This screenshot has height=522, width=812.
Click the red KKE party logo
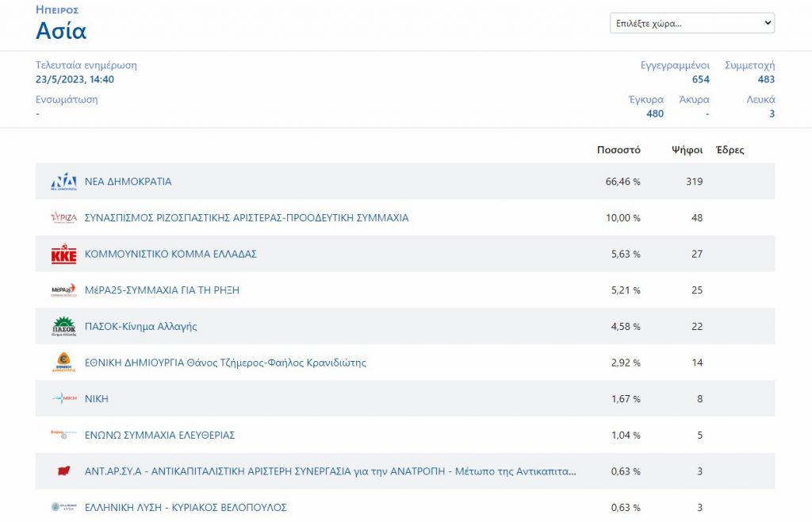[63, 255]
